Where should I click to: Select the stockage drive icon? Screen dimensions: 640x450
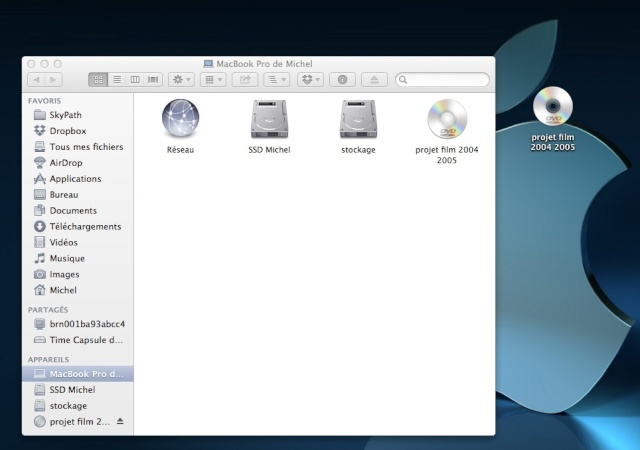[358, 119]
